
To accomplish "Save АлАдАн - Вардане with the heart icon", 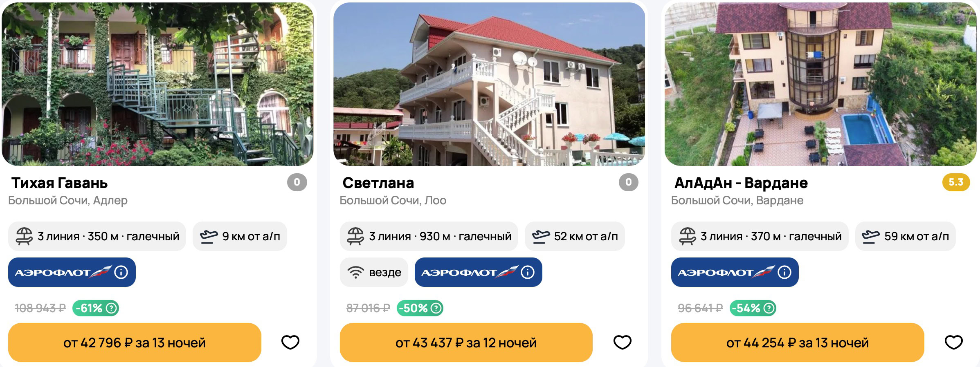I will pos(953,342).
